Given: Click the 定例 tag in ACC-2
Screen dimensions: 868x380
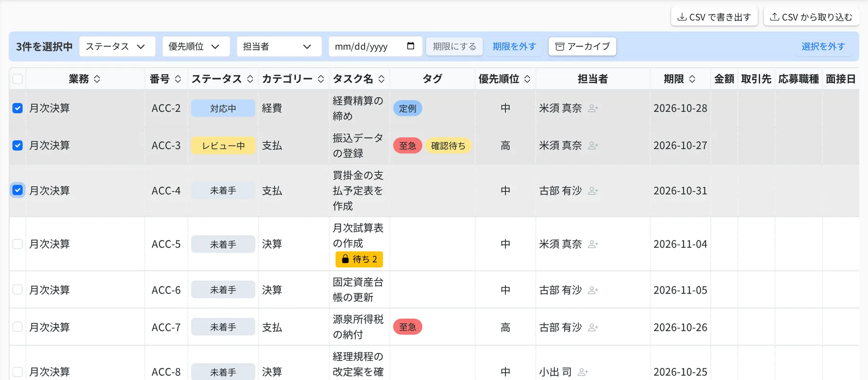Looking at the screenshot, I should tap(407, 108).
